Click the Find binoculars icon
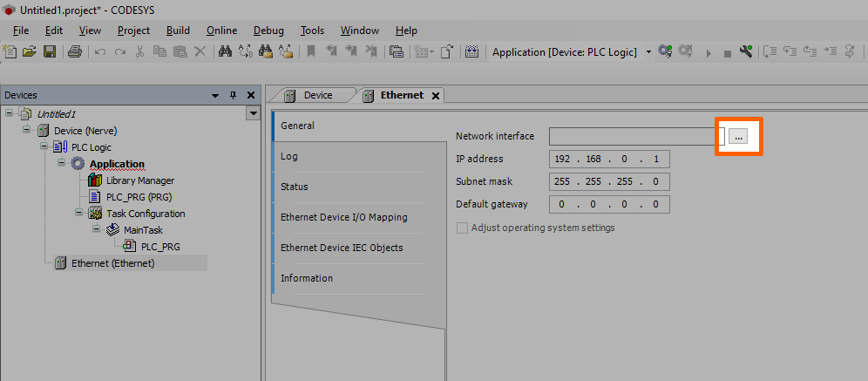 point(224,52)
